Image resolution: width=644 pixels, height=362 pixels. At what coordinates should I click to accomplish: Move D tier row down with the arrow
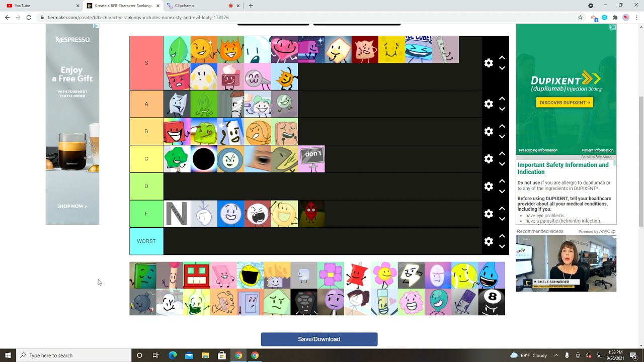(502, 191)
